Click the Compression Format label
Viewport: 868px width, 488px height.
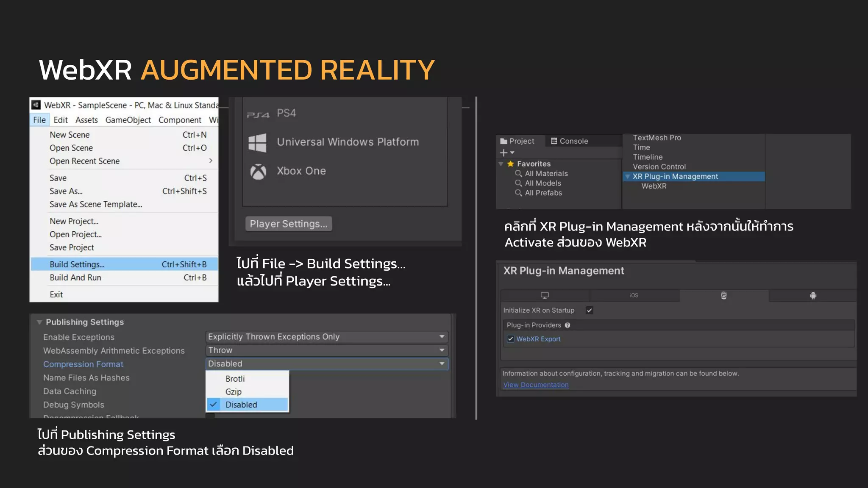pos(83,364)
